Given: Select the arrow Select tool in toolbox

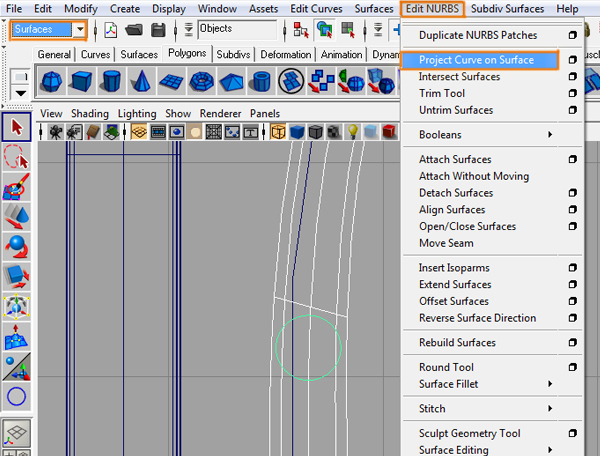Looking at the screenshot, I should pyautogui.click(x=16, y=127).
